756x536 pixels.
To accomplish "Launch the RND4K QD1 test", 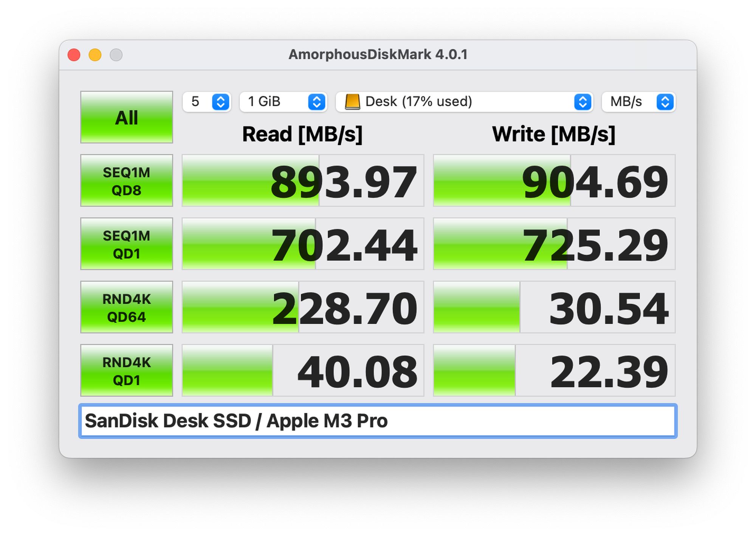I will (x=126, y=370).
